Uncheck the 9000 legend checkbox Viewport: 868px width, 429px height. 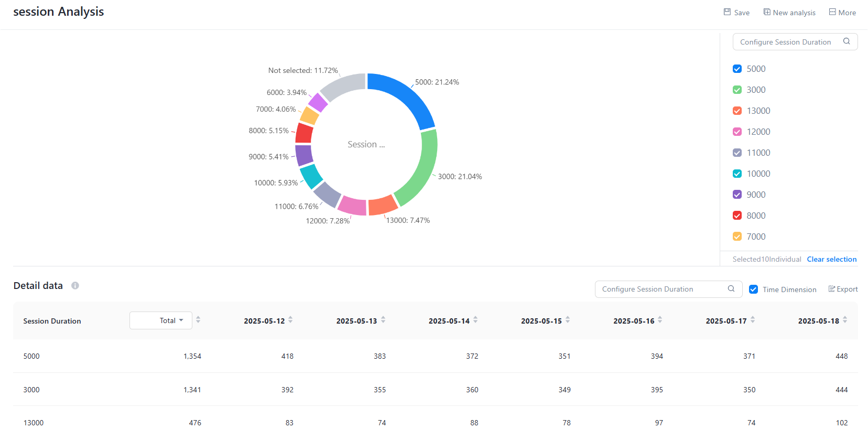[x=737, y=195]
